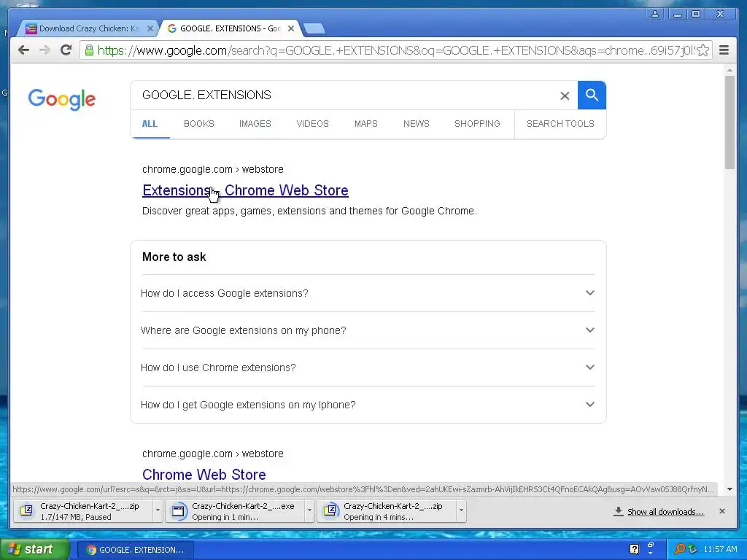Click the GOOGLE. EXTENSION taskbar button
Viewport: 747px width, 560px height.
135,550
